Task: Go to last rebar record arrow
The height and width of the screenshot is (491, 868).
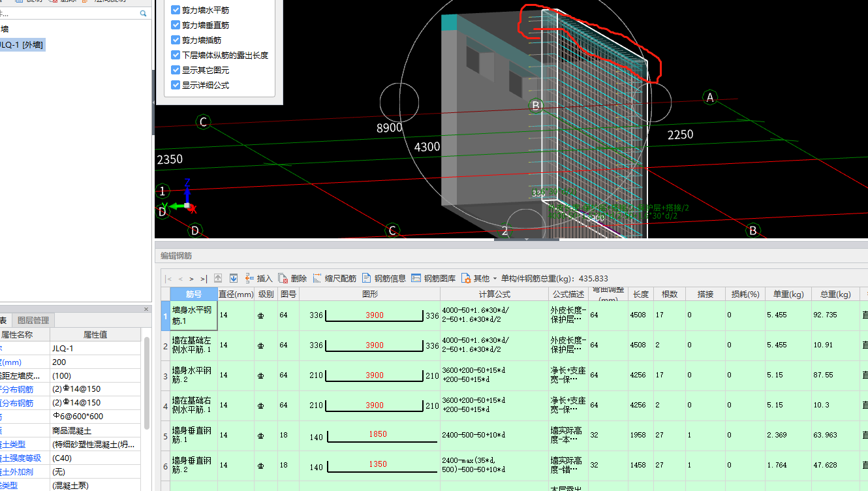Action: 203,278
